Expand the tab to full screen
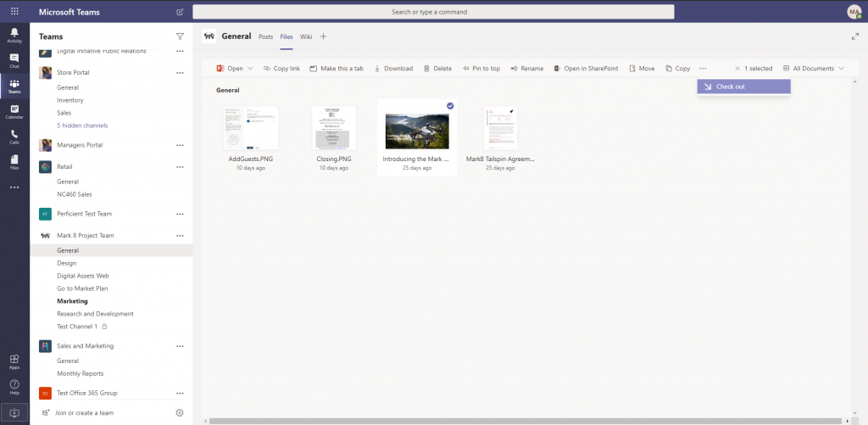868x425 pixels. coord(854,36)
